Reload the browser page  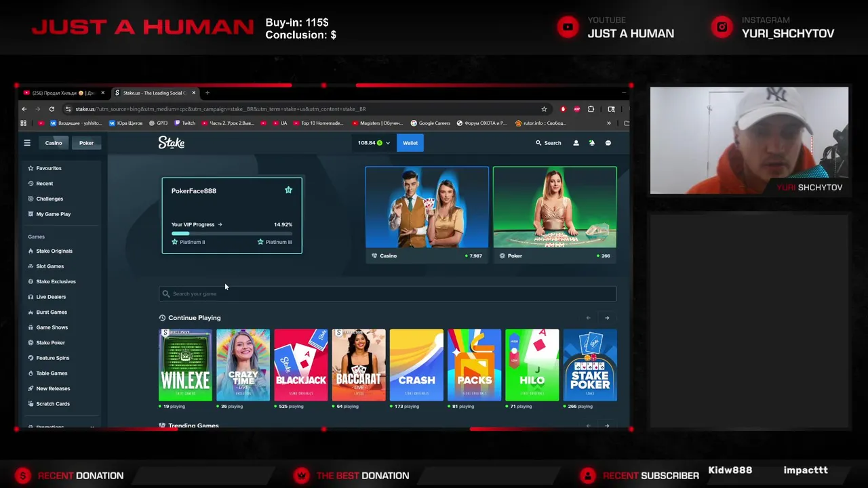tap(52, 109)
